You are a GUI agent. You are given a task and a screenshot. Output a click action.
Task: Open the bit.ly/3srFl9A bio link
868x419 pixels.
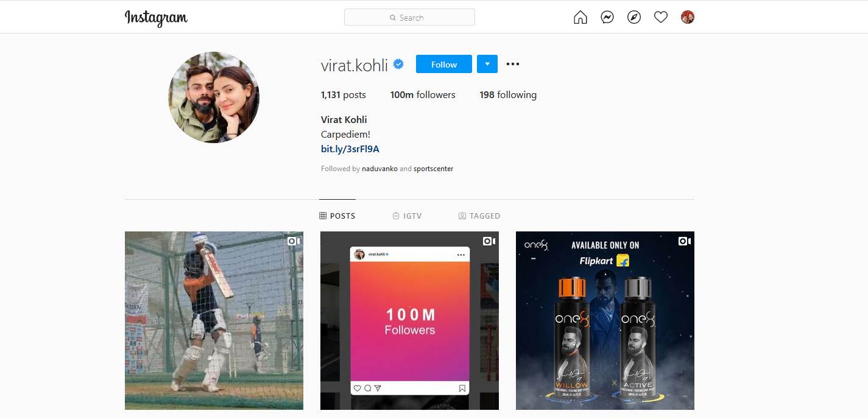[350, 149]
